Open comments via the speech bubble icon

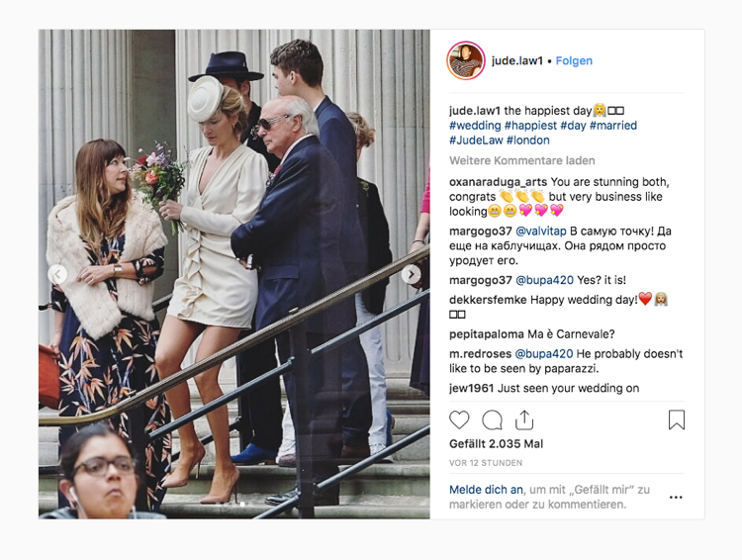click(492, 420)
